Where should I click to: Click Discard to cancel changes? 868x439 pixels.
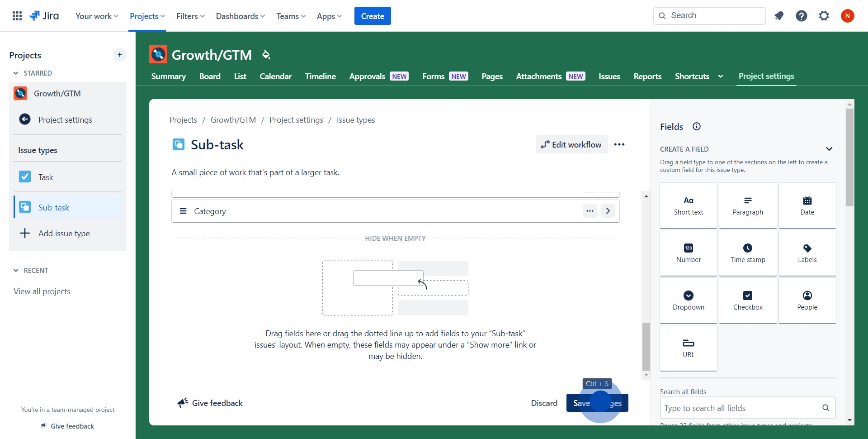544,403
